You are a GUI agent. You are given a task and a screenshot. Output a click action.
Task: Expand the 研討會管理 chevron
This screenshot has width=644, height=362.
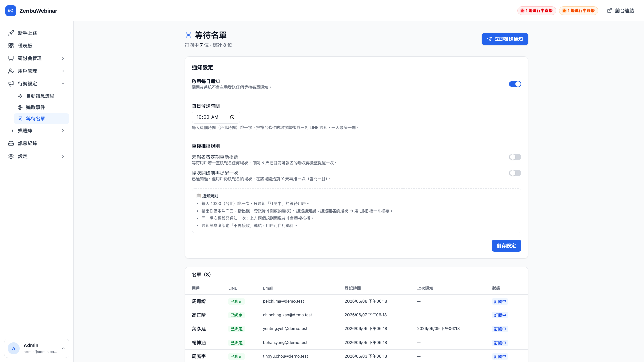click(x=63, y=58)
